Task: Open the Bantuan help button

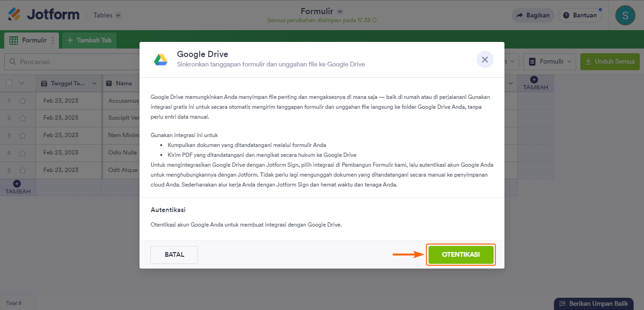Action: coord(580,15)
